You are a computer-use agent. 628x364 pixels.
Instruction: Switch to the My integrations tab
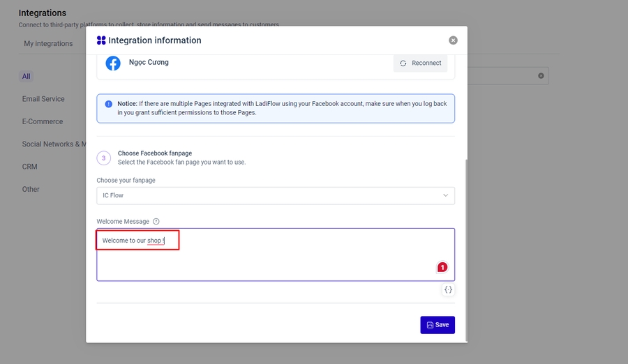(48, 44)
